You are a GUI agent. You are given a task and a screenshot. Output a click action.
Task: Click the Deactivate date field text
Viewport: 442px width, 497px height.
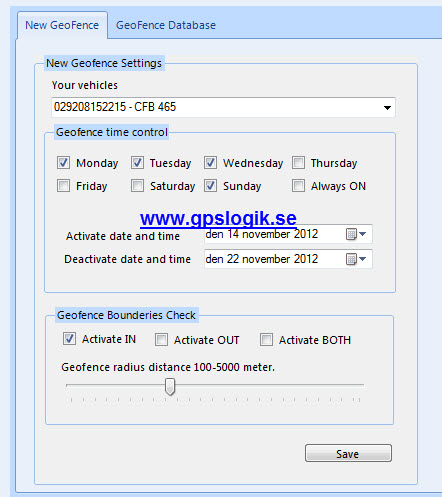(x=262, y=259)
